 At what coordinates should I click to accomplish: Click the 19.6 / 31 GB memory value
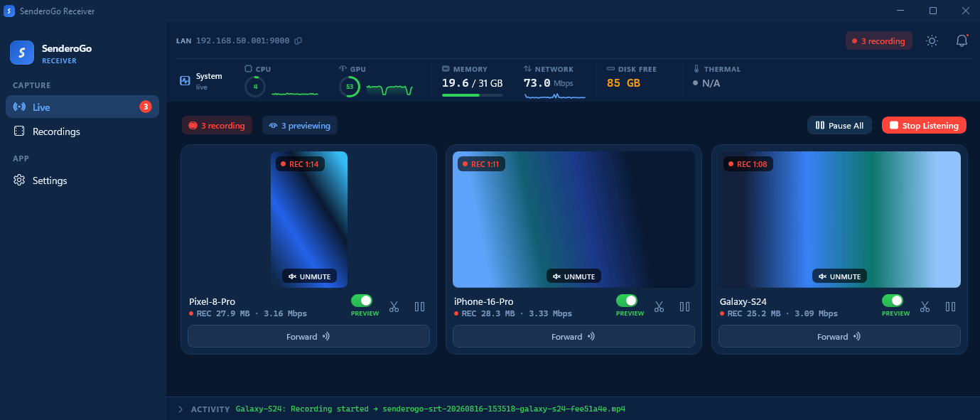pyautogui.click(x=473, y=82)
